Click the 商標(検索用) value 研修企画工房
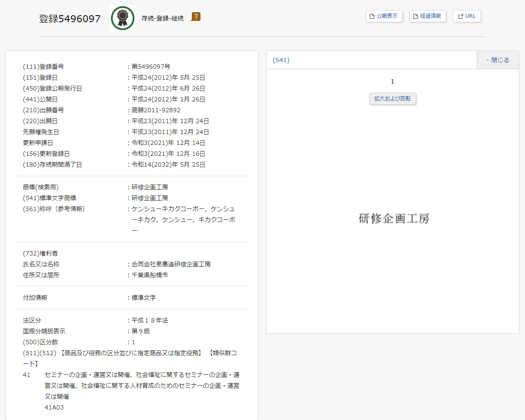The height and width of the screenshot is (420, 525). point(150,187)
